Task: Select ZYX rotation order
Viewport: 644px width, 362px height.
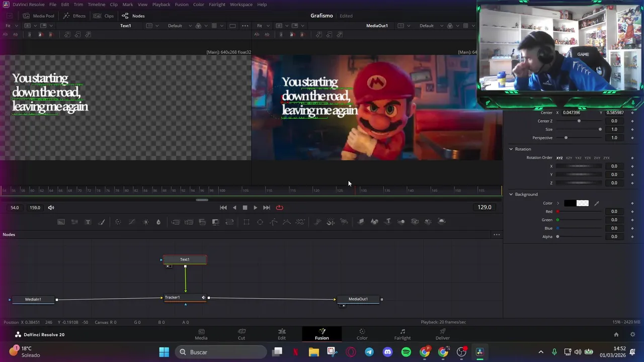Action: point(606,158)
